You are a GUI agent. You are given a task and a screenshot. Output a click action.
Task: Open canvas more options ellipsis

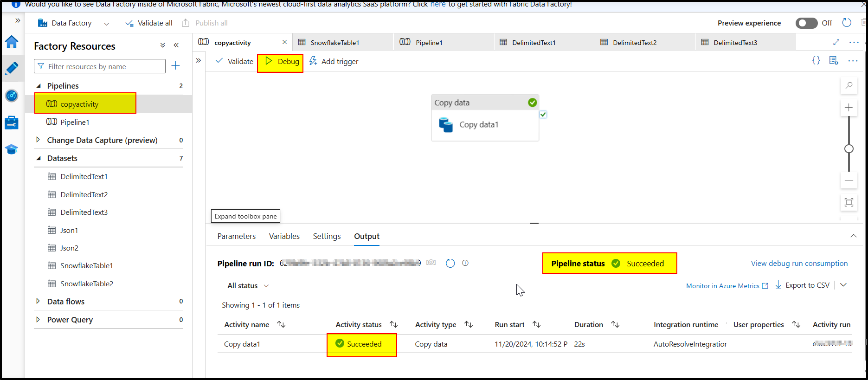pos(853,61)
